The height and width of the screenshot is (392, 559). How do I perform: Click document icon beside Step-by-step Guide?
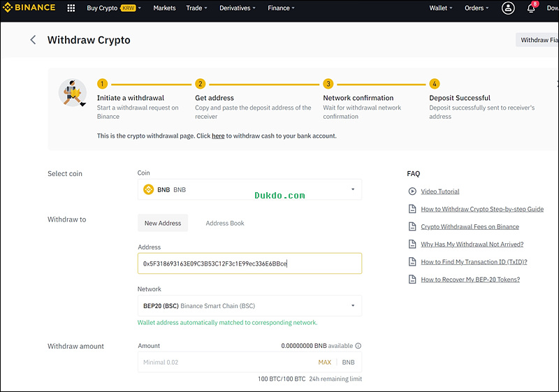point(412,209)
